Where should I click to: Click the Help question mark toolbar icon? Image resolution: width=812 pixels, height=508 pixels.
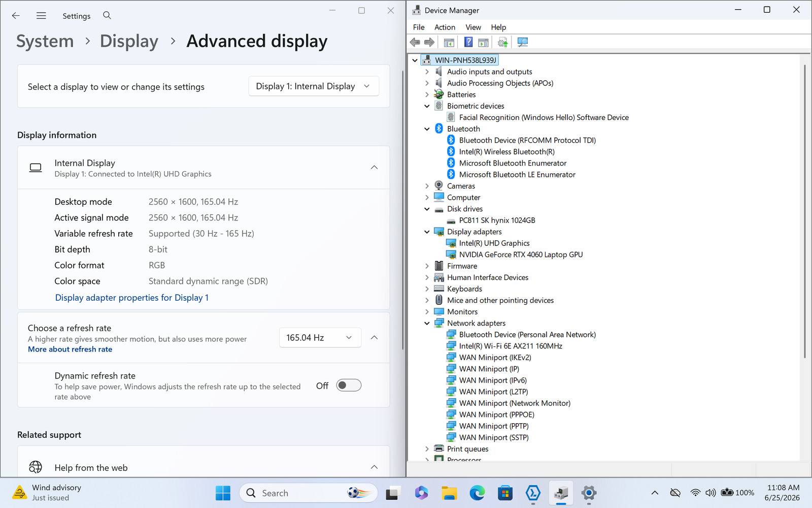(468, 42)
